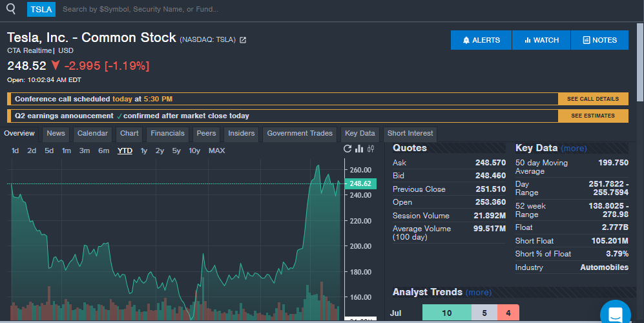
Task: Switch the chart to candlestick style
Action: tap(371, 149)
